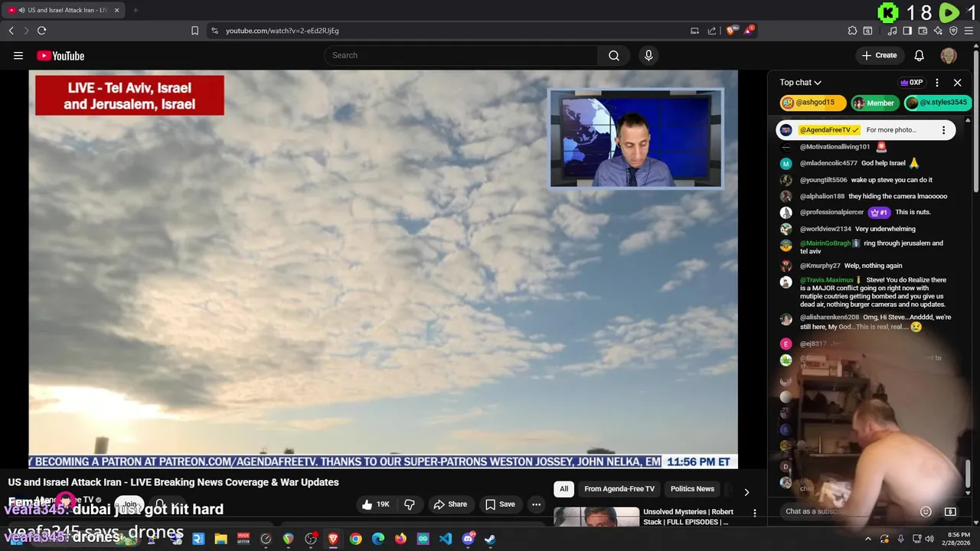This screenshot has height=551, width=980.
Task: Click the @v.styles3545 chat chip
Action: 936,103
